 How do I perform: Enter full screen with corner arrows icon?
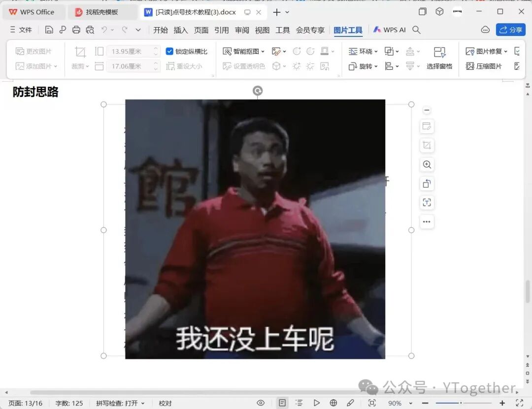click(x=520, y=403)
